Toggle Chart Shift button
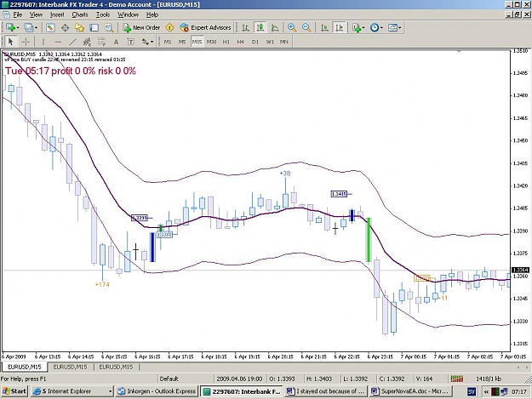This screenshot has width=532, height=399. tap(339, 27)
